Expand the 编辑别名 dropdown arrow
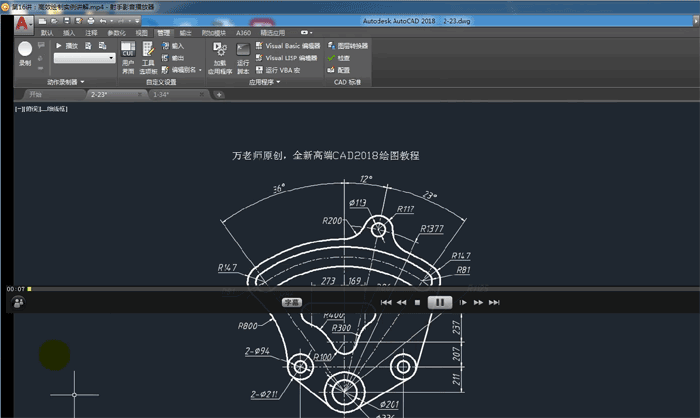This screenshot has width=700, height=418. 200,70
